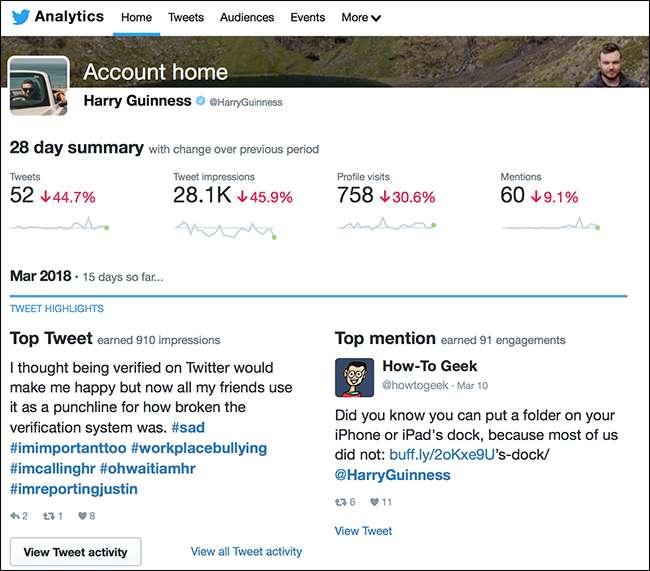Viewport: 650px width, 571px height.
Task: Click the 30.6% decrease indicator
Action: click(407, 197)
